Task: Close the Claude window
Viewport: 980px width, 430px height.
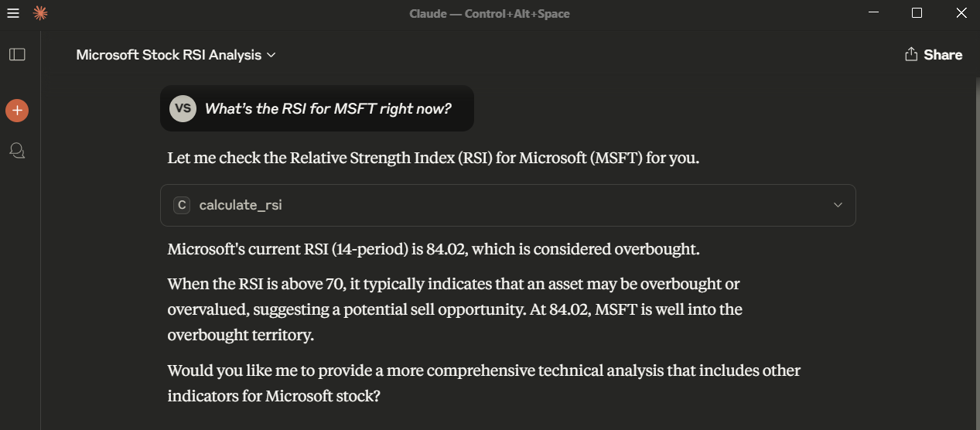Action: click(961, 13)
